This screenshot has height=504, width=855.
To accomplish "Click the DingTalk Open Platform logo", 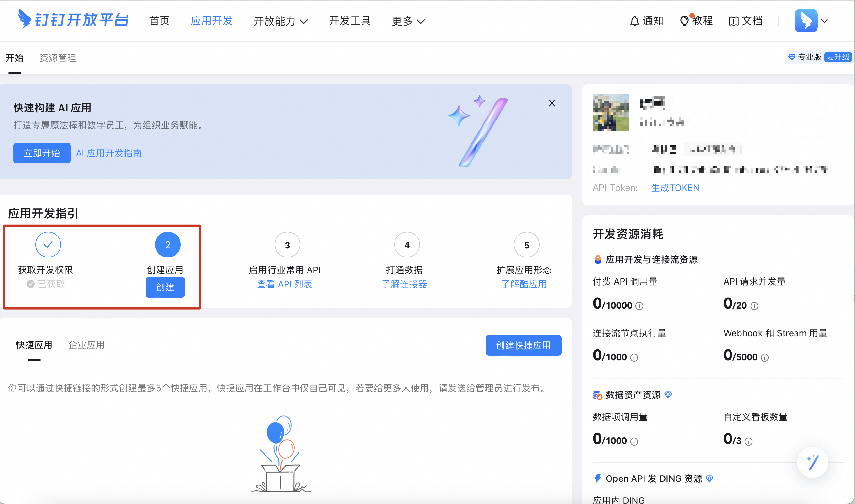I will (73, 20).
